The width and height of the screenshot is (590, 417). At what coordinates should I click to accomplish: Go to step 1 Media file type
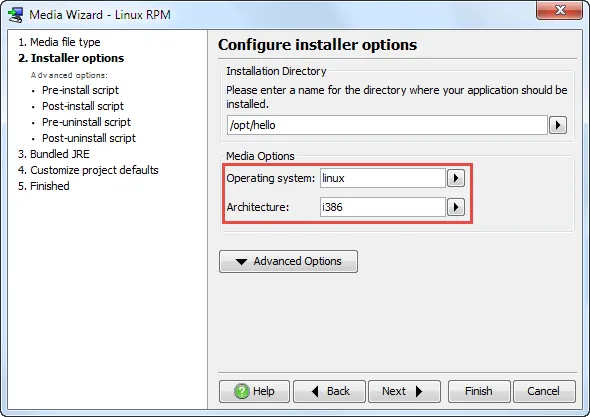(59, 42)
